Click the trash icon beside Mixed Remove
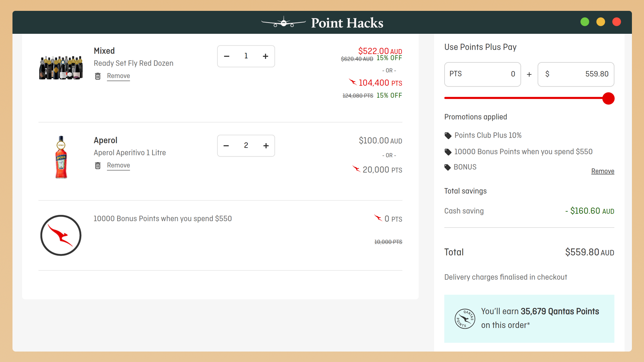 point(98,76)
